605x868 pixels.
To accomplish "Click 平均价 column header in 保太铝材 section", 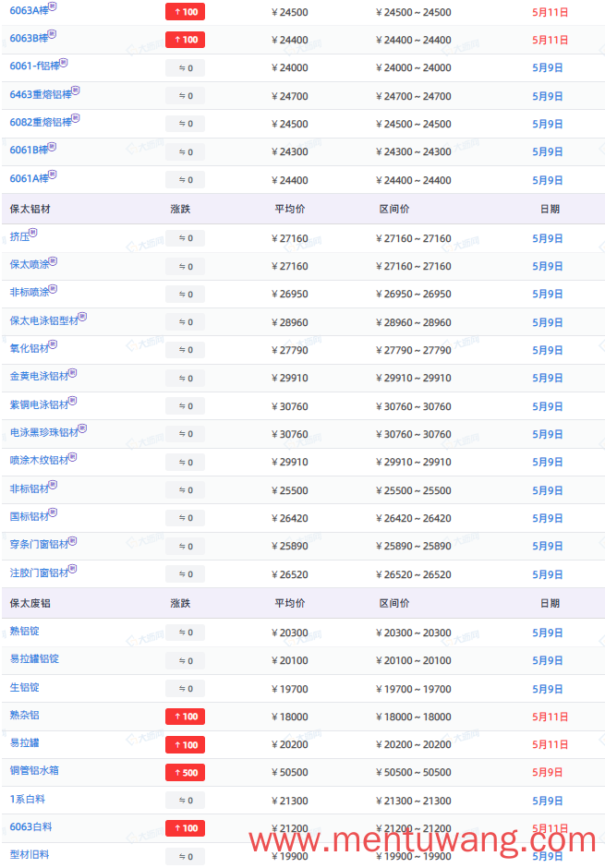I will 290,209.
